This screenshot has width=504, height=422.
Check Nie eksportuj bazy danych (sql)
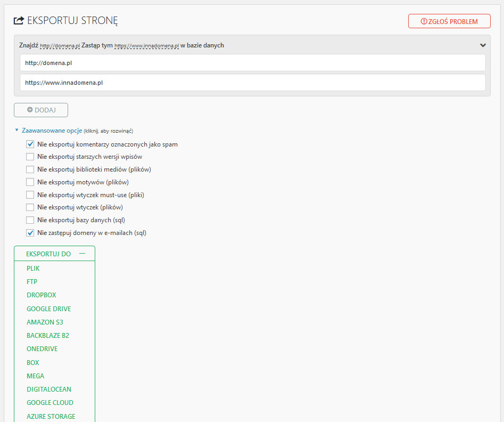pos(30,220)
